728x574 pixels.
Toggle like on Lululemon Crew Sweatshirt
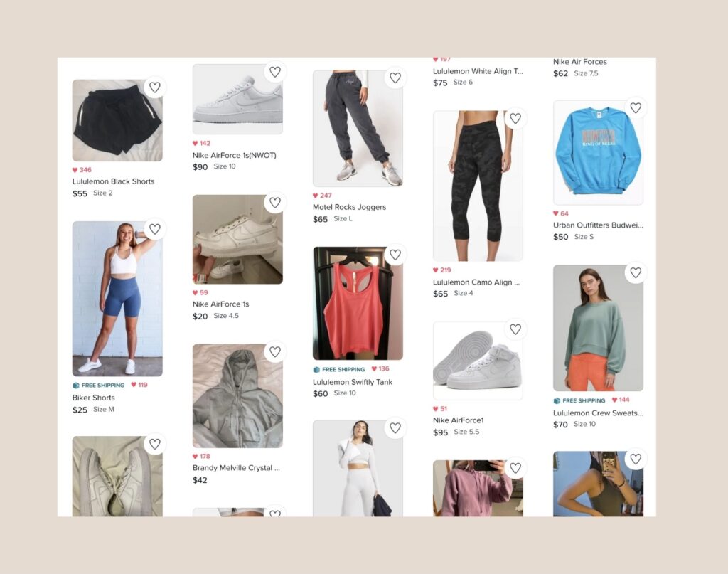point(636,272)
